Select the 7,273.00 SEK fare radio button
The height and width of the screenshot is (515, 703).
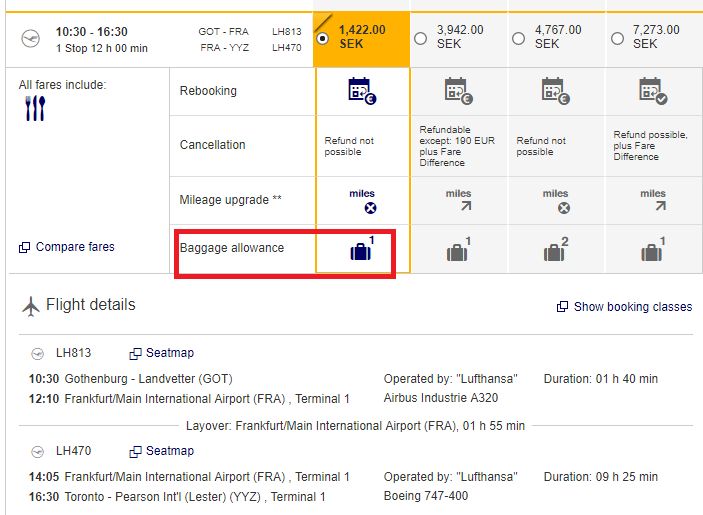tap(617, 39)
